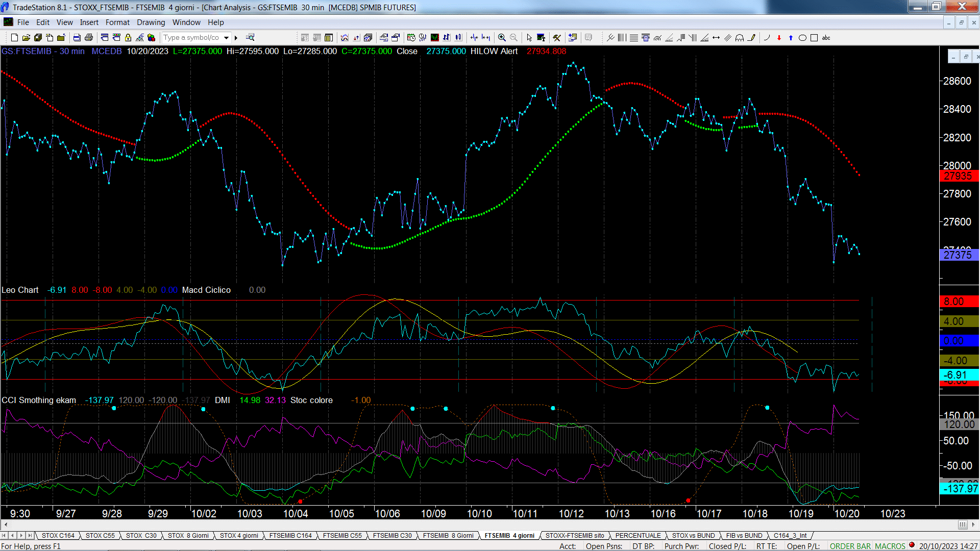The width and height of the screenshot is (980, 551).
Task: Select the abc text drawing tool
Action: coord(826,38)
